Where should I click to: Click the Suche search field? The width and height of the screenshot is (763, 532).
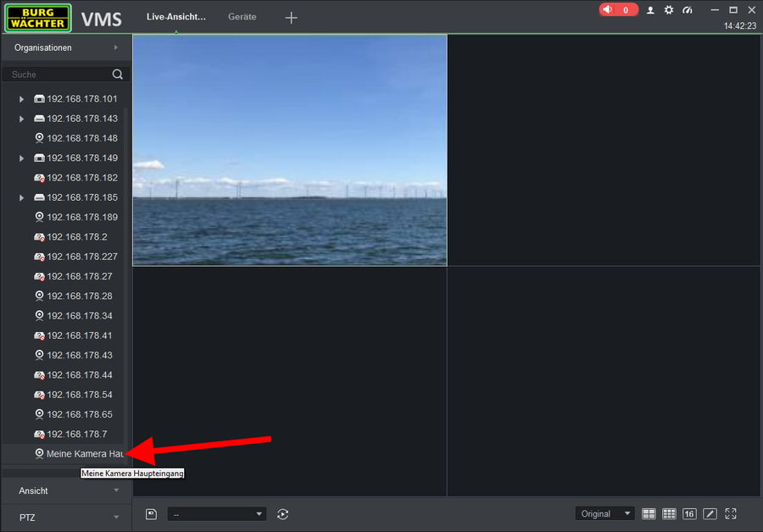point(59,75)
